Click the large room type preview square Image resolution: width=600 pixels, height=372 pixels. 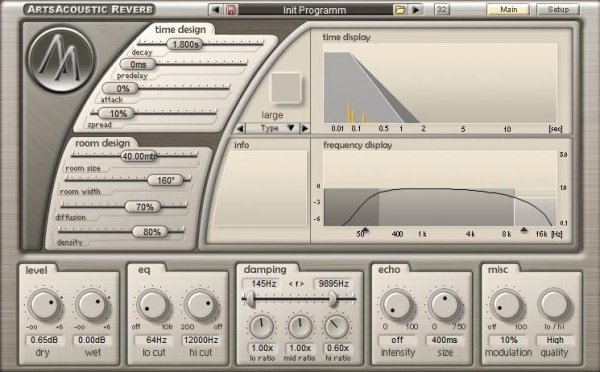[x=286, y=88]
